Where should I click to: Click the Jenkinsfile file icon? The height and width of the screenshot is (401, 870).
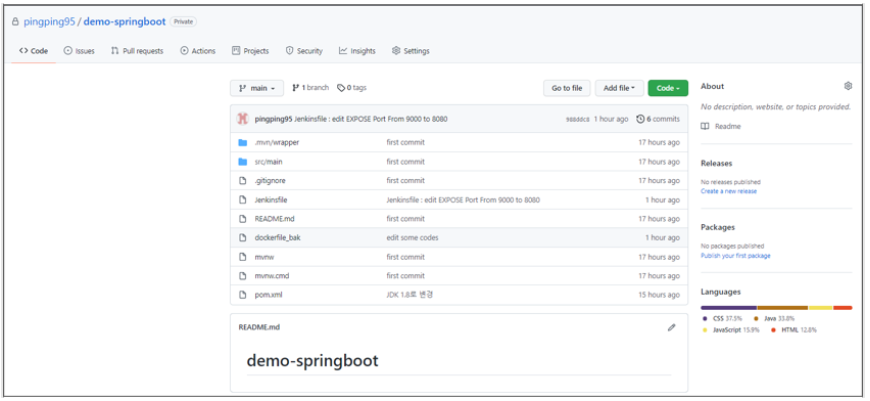tap(242, 200)
